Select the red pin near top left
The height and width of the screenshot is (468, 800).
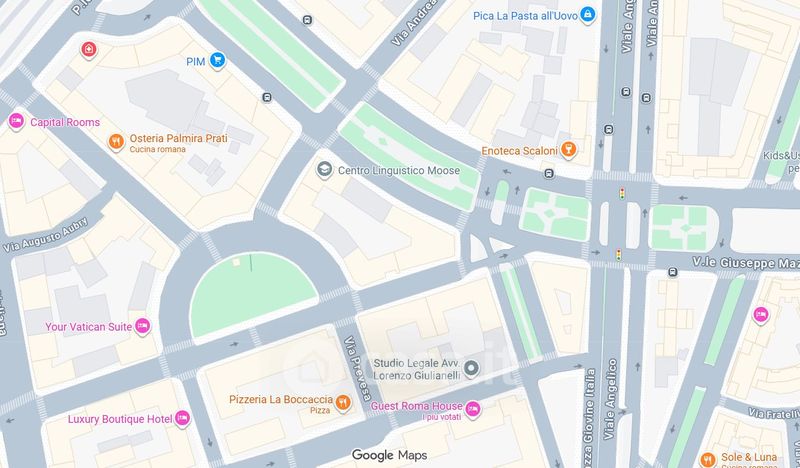[x=89, y=50]
